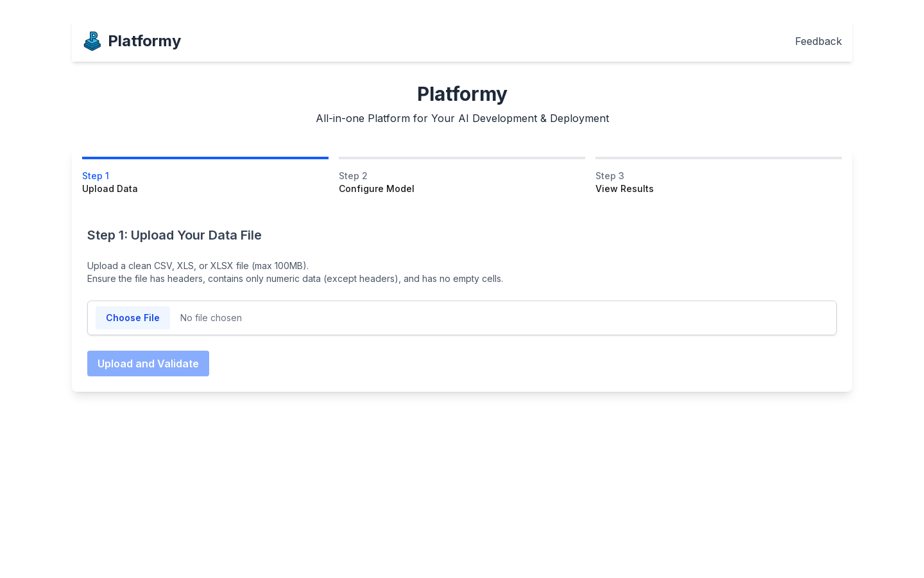
Task: Click the 'Upload a clean CSV, XLS' instruction line
Action: 198,266
